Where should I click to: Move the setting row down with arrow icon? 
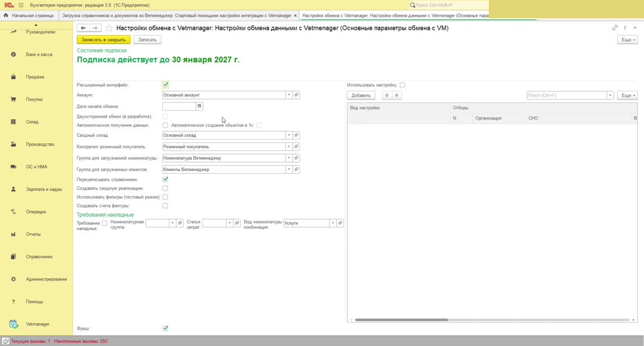click(396, 95)
